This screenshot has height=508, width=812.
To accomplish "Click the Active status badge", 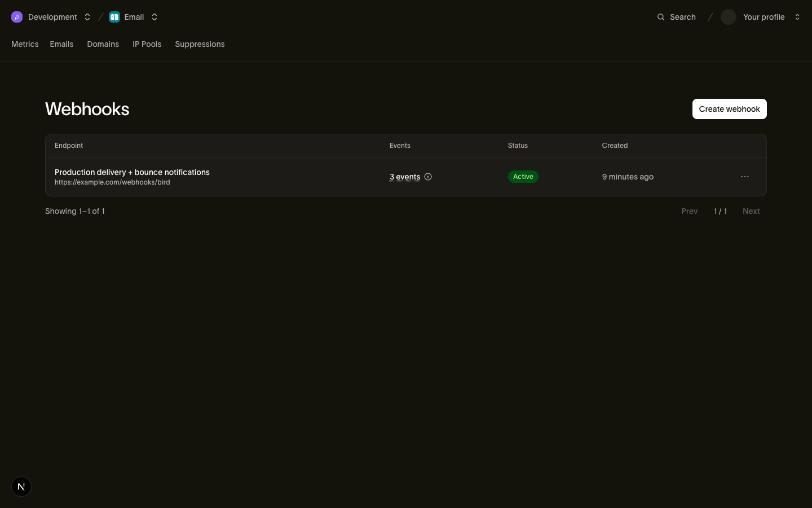I will [523, 177].
